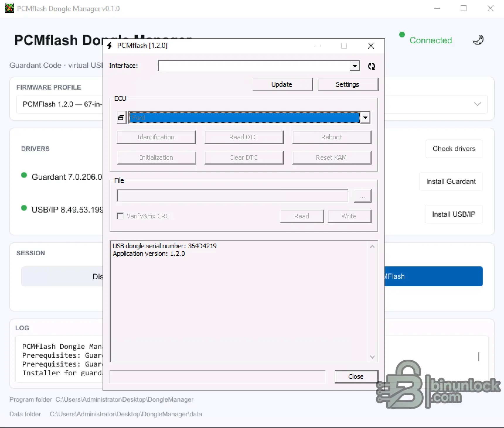This screenshot has width=504, height=428.
Task: Click the Reset KAM button
Action: coord(332,157)
